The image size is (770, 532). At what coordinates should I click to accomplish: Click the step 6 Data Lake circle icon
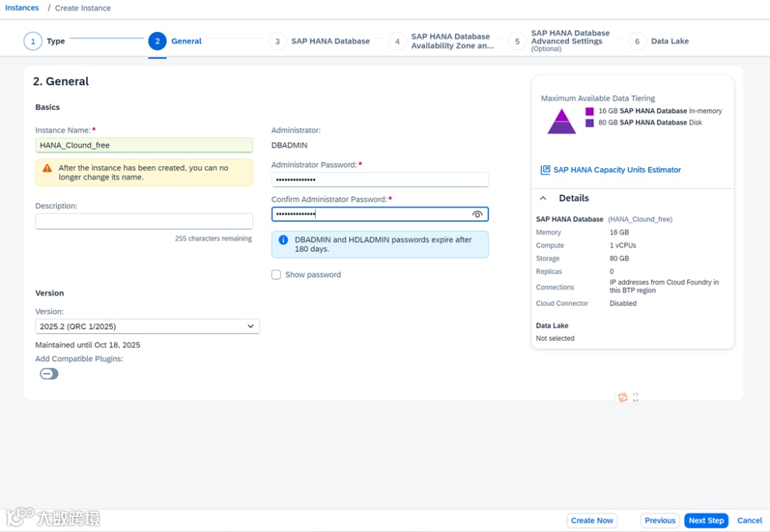click(x=637, y=41)
